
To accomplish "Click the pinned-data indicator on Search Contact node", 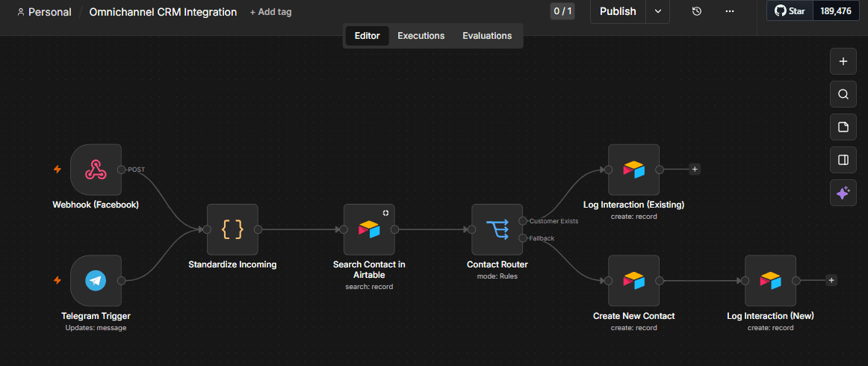I will [x=386, y=213].
